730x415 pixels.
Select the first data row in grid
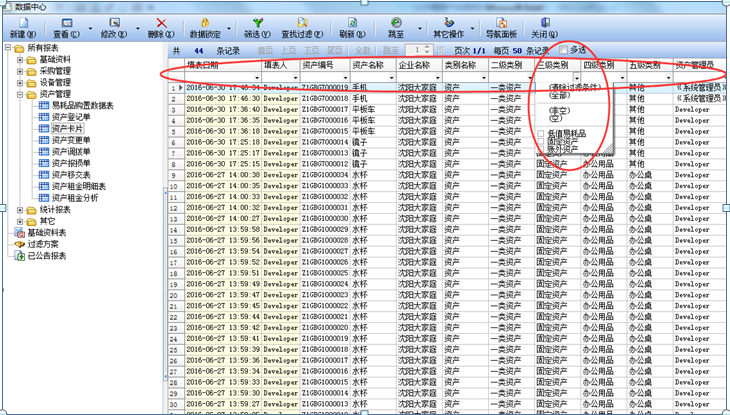pyautogui.click(x=300, y=88)
